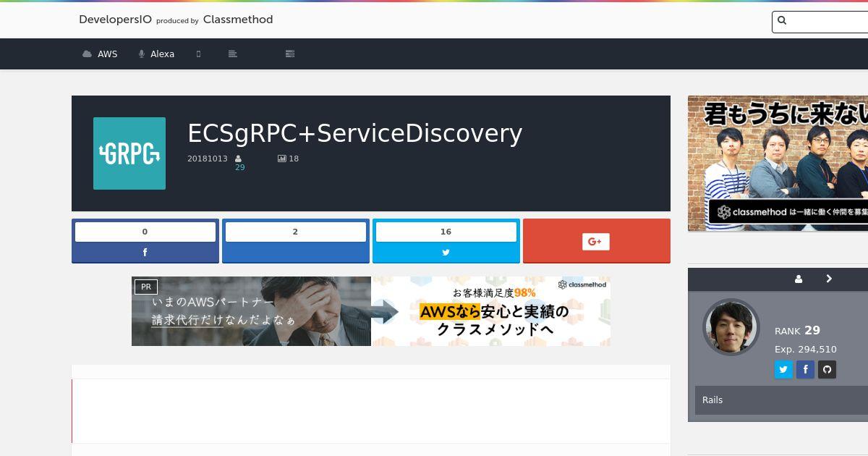This screenshot has height=456, width=868.
Task: Click the share button showing count 2
Action: point(296,241)
